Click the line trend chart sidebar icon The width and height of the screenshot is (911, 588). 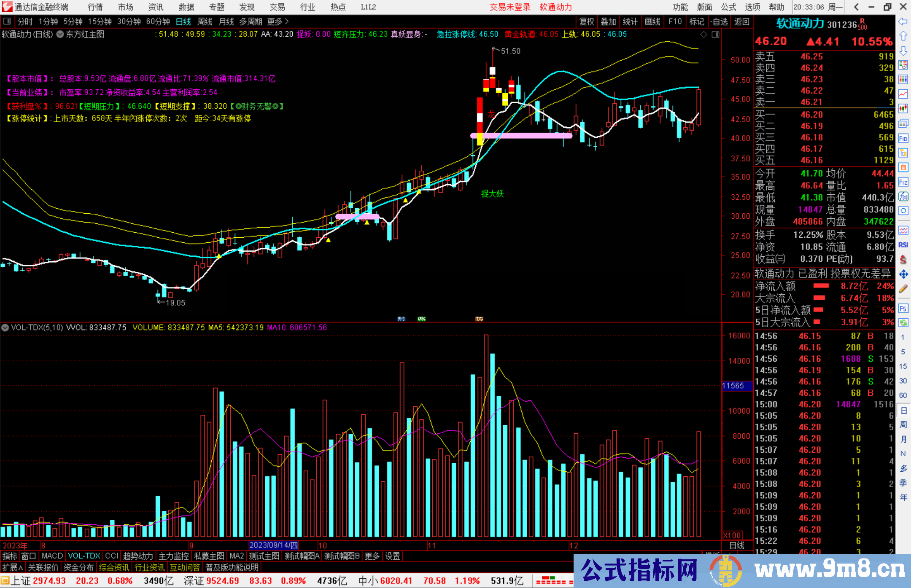[x=903, y=94]
